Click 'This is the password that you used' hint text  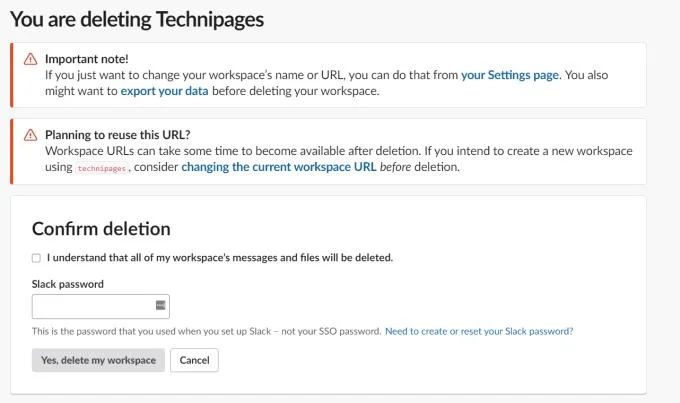coord(206,331)
